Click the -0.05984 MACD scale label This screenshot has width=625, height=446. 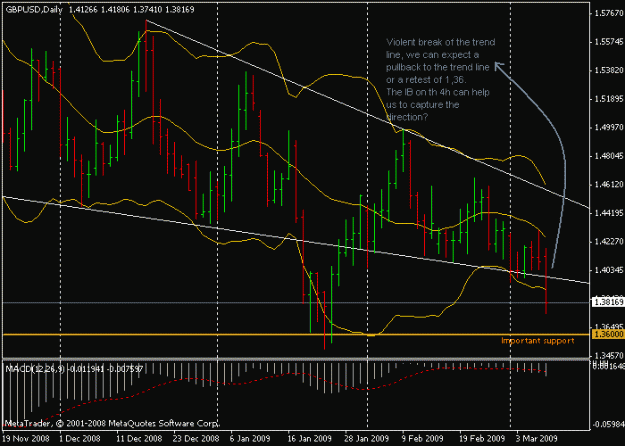pos(608,424)
